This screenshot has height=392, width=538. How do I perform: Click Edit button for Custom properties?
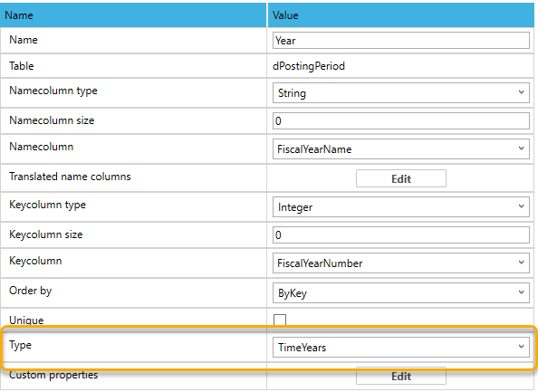click(x=400, y=376)
